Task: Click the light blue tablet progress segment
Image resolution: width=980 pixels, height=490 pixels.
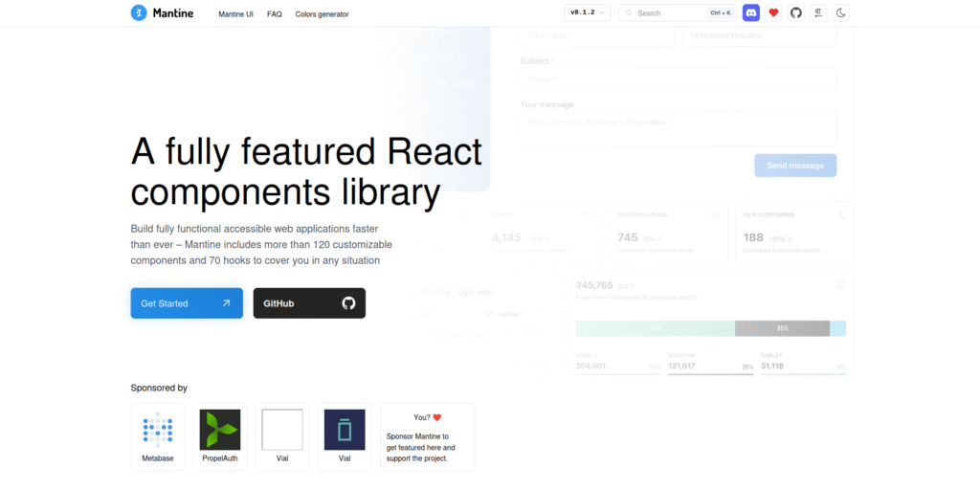Action: (837, 328)
